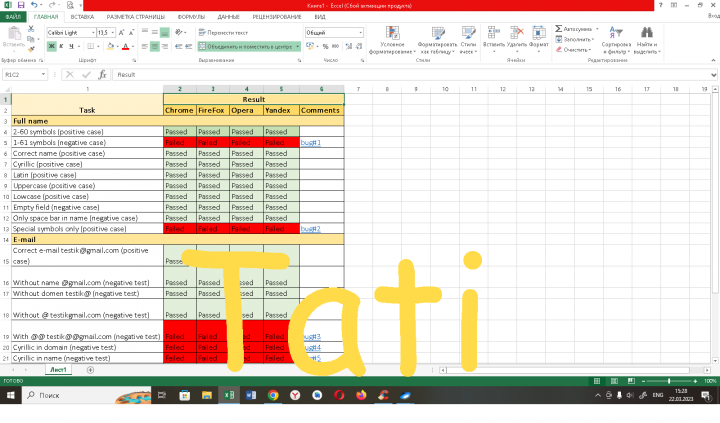Toggle top vertical alignment
The height and width of the screenshot is (423, 720).
click(145, 33)
